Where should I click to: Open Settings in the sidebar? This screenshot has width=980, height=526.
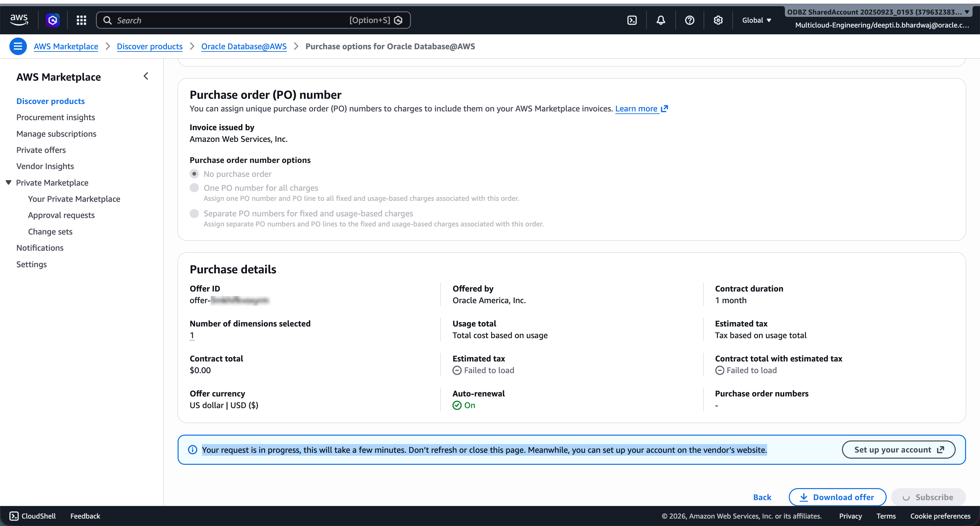31,264
